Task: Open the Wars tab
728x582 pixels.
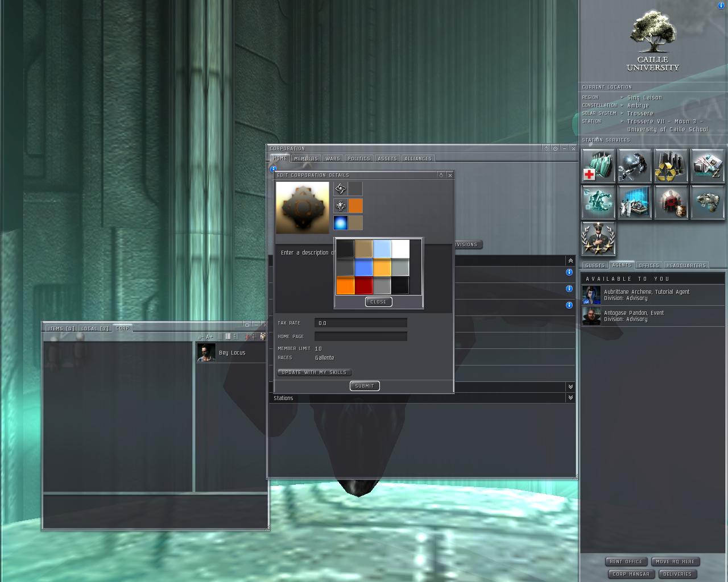Action: coord(333,159)
